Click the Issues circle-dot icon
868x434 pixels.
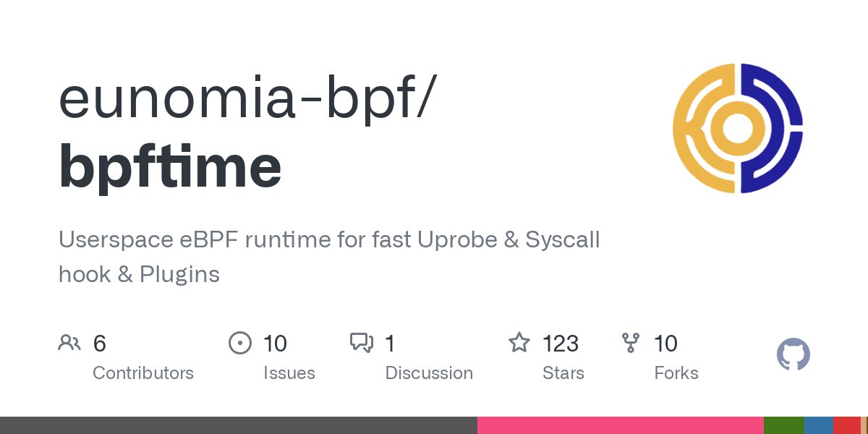pyautogui.click(x=239, y=343)
